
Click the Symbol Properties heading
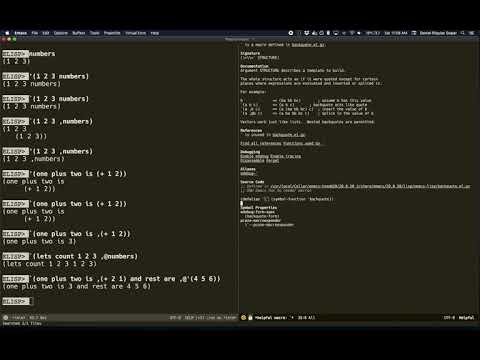click(258, 208)
